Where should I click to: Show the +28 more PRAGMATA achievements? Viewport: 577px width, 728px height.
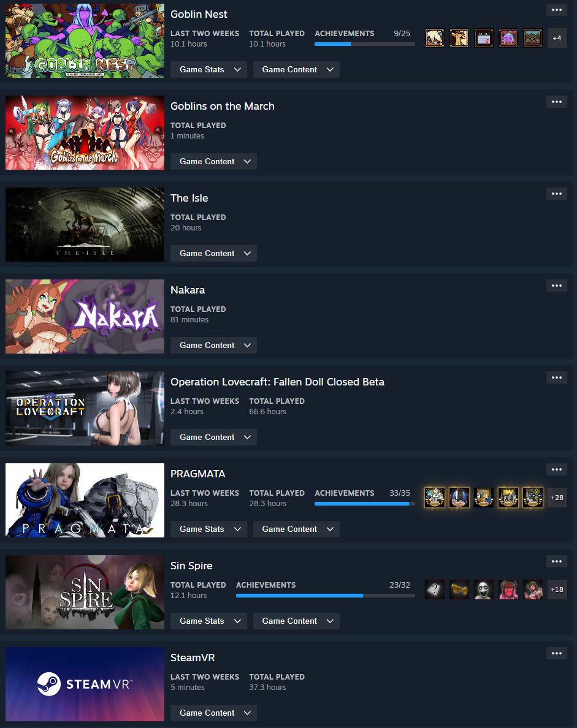557,498
